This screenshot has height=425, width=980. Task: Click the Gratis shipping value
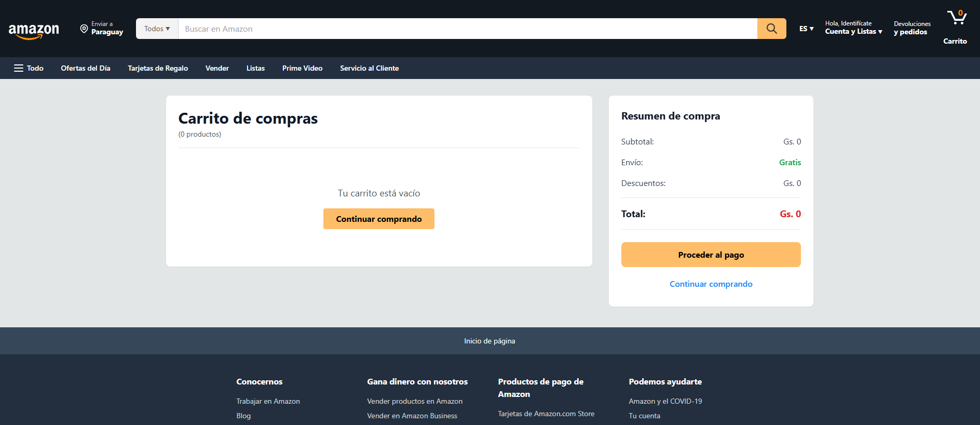coord(790,163)
